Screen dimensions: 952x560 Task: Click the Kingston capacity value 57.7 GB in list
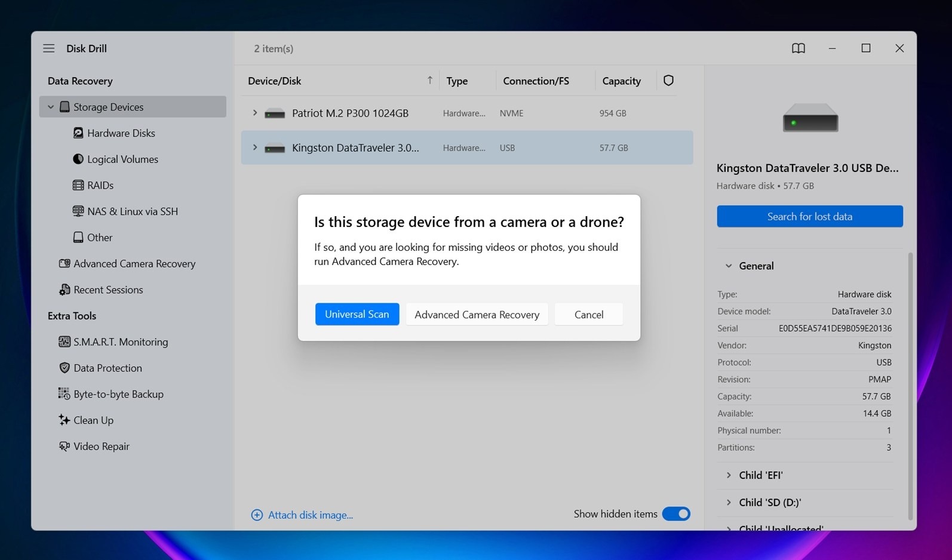(x=614, y=148)
